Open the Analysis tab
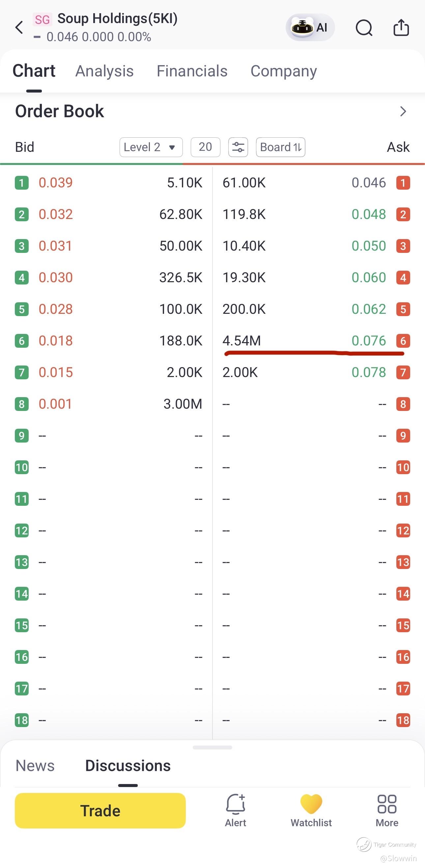425x868 pixels. click(104, 71)
